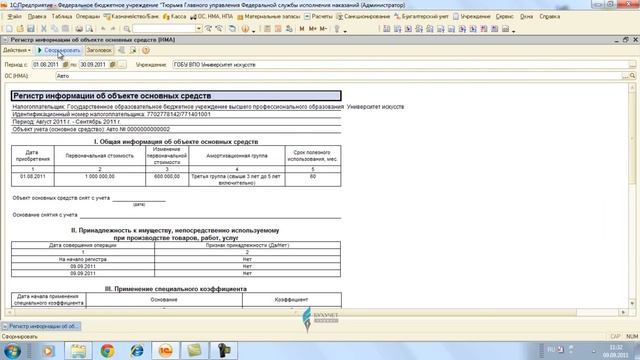
Task: Click the orange Help icon in main toolbar
Action: [x=245, y=29]
